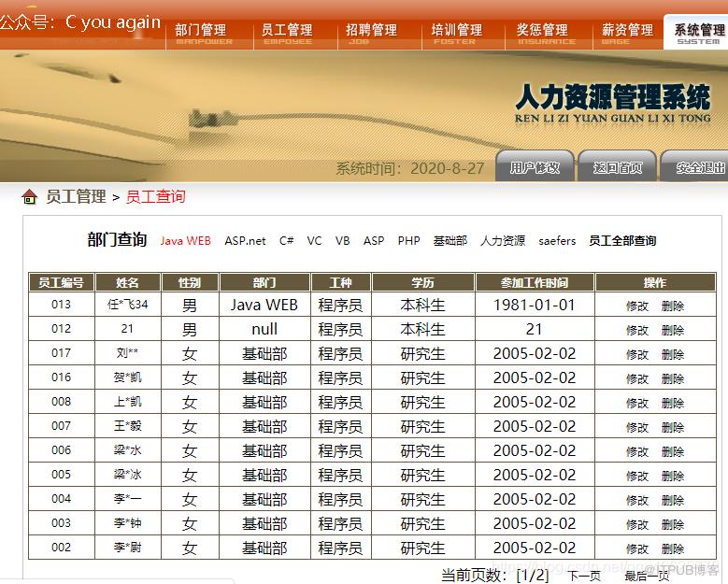Click the 用户修改 button
Image resolution: width=728 pixels, height=584 pixels.
tap(535, 167)
